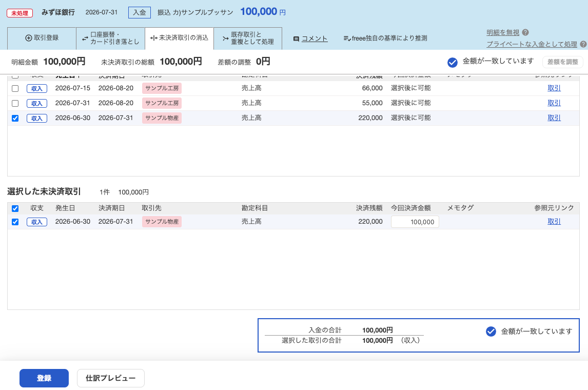The height and width of the screenshot is (390, 588).
Task: Click the freee独自の基準により推測 label
Action: (x=389, y=38)
